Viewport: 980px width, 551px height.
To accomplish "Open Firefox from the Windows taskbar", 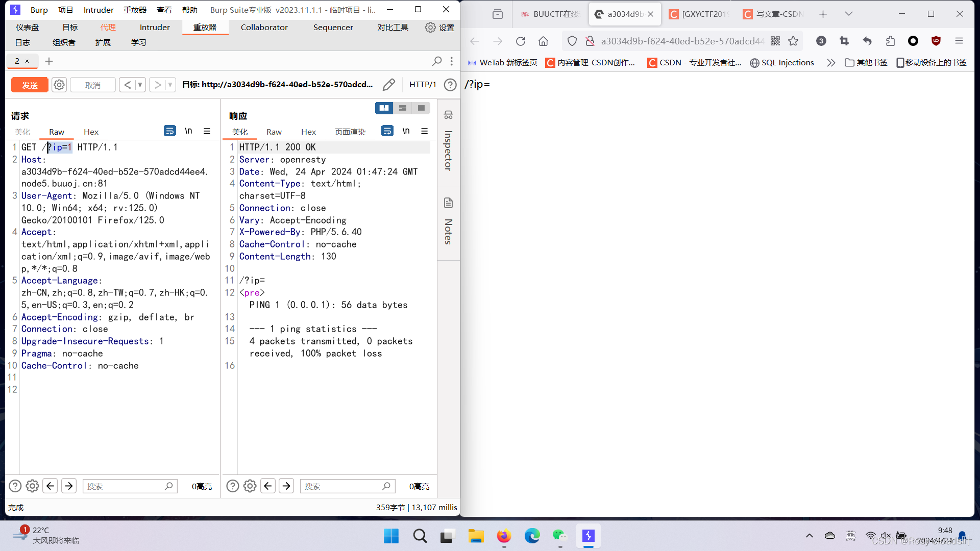I will point(504,536).
